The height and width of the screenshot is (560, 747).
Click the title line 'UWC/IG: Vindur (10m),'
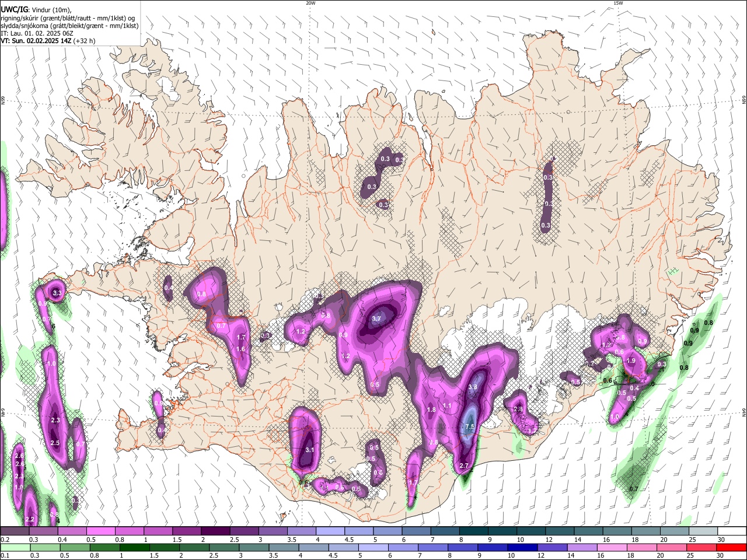coord(36,9)
